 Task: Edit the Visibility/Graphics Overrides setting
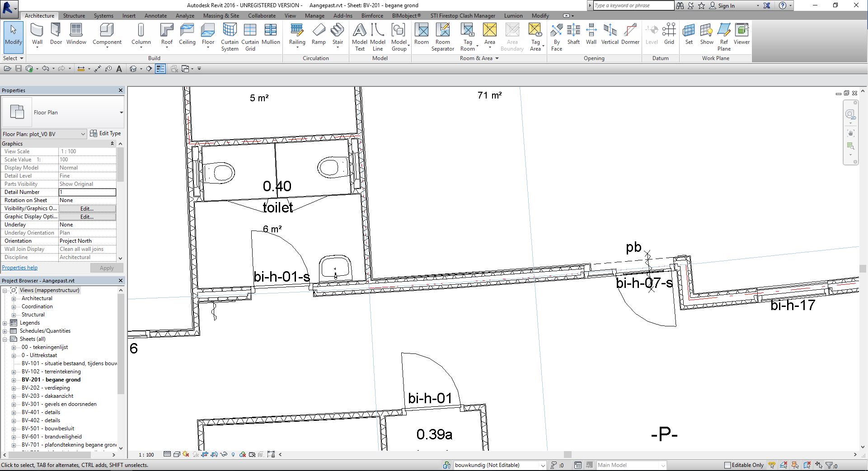87,208
